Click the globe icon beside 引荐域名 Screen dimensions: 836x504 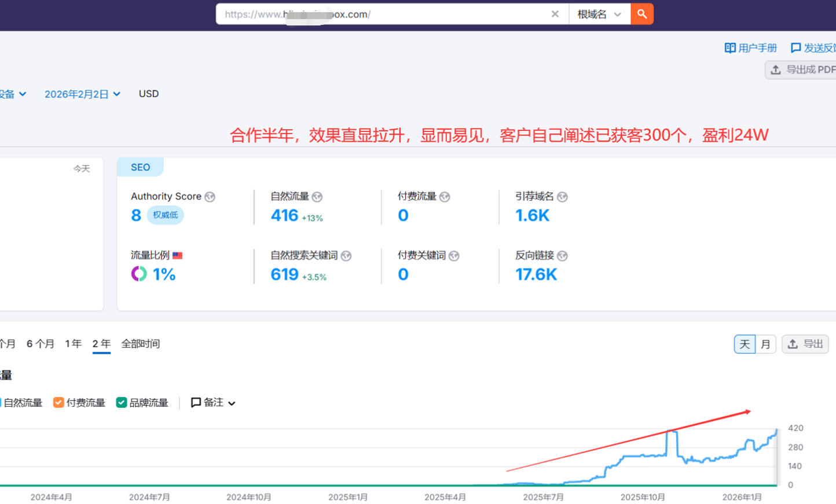(x=562, y=197)
